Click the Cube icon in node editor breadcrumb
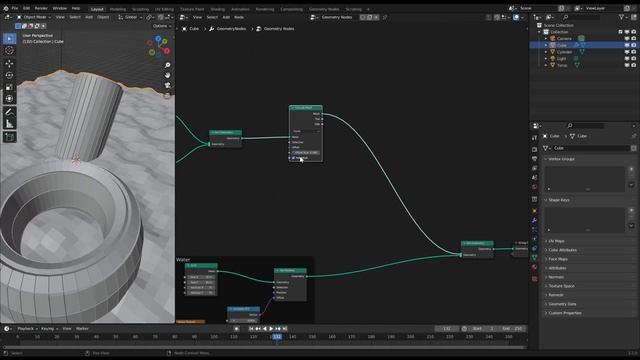The image size is (640, 360). 184,29
